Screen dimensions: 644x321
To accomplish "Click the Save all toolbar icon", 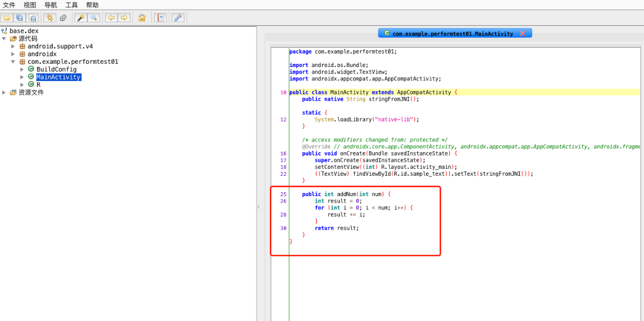I will pyautogui.click(x=20, y=18).
